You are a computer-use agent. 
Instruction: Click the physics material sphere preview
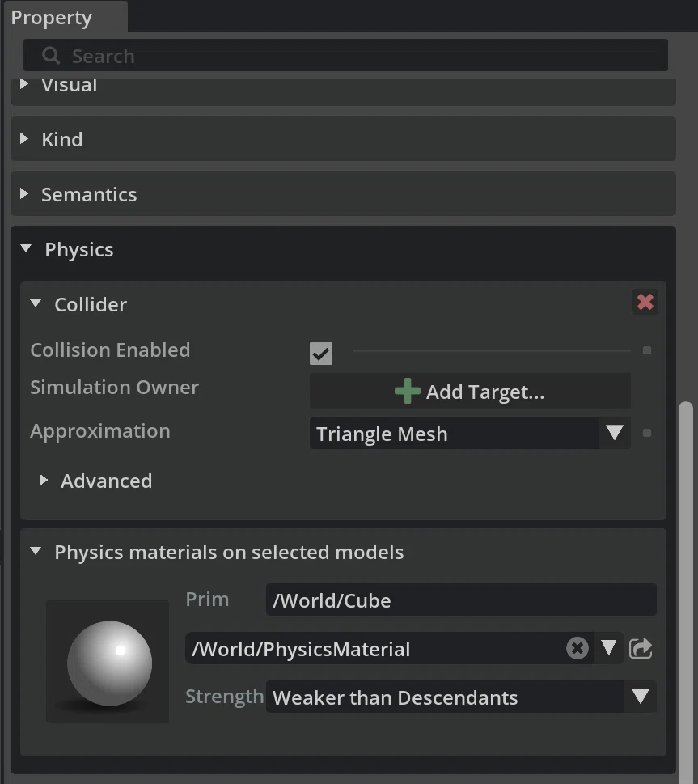(x=108, y=661)
